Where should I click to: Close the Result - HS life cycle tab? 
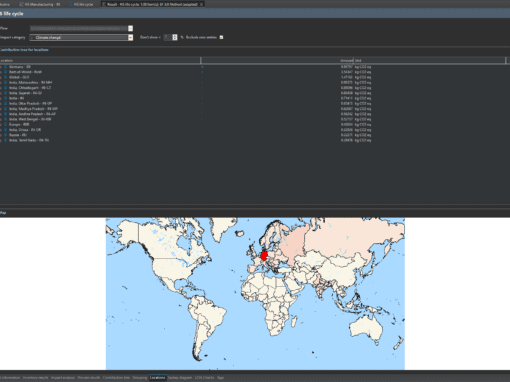[x=201, y=4]
